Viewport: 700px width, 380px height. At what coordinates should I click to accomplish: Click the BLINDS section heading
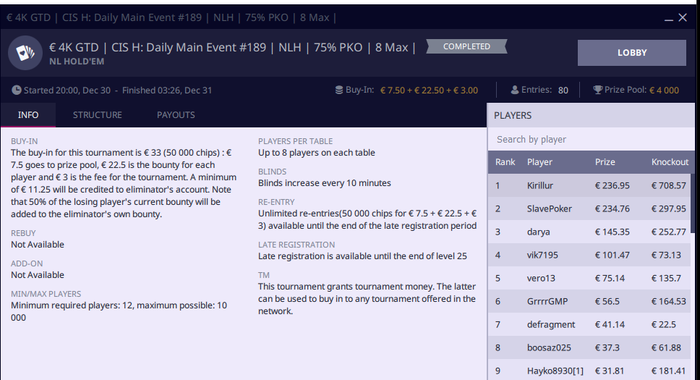coord(272,171)
